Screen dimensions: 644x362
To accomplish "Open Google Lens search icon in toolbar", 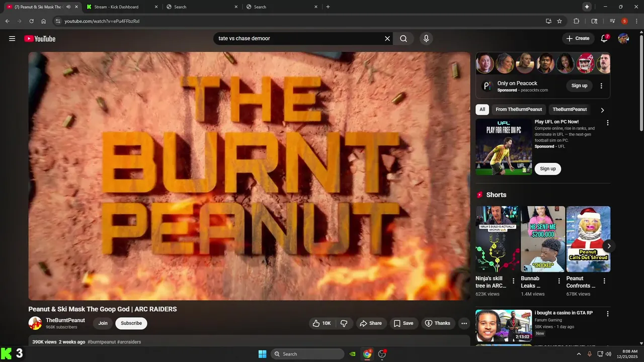I will click(x=594, y=21).
